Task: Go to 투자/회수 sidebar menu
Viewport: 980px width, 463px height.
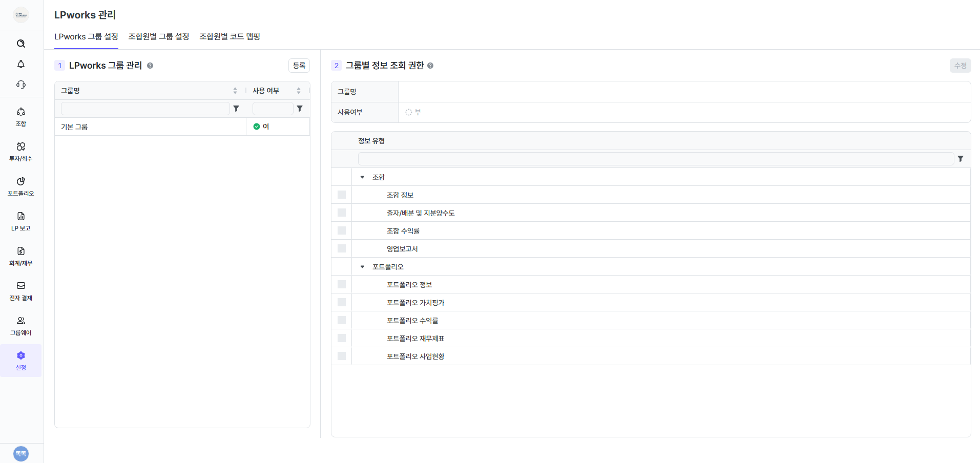Action: click(x=21, y=152)
